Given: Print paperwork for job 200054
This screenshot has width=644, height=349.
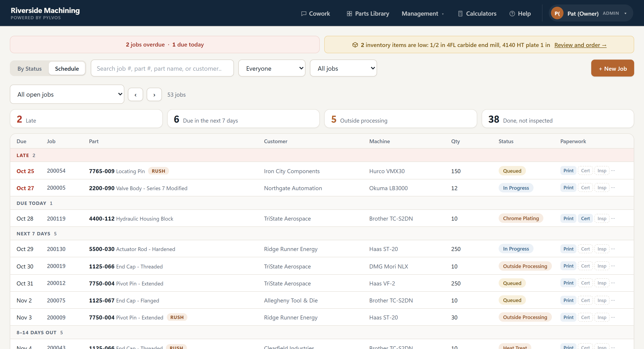Looking at the screenshot, I should (568, 171).
